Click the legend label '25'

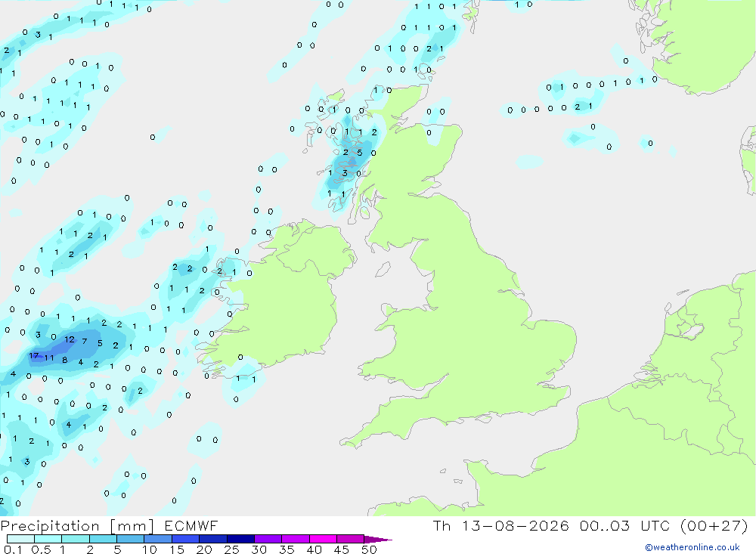(x=231, y=549)
